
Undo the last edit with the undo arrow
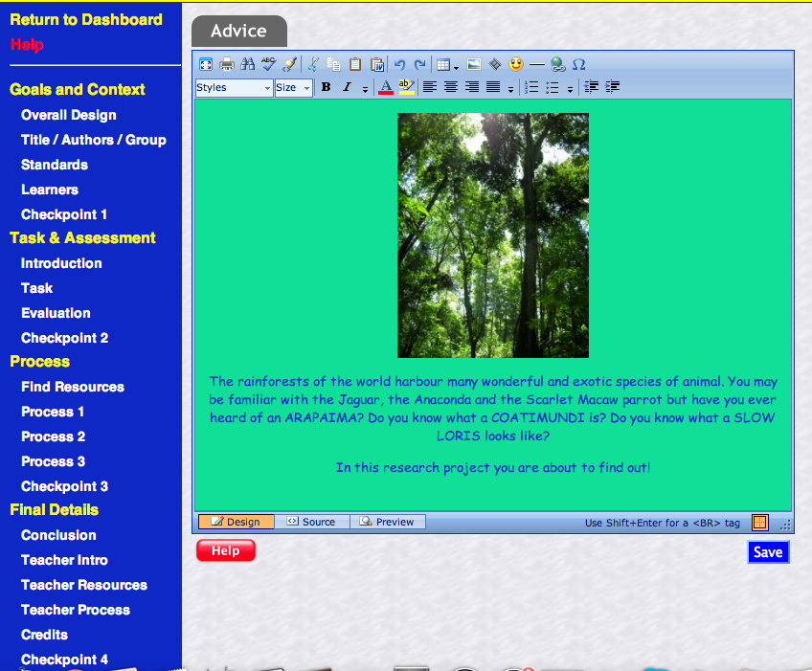pos(399,64)
